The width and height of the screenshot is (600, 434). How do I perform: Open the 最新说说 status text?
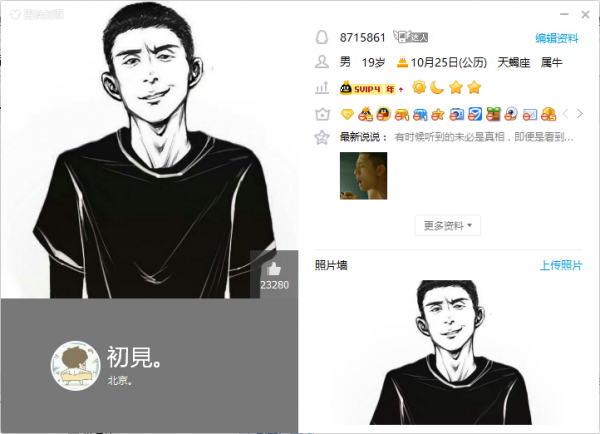click(x=484, y=137)
